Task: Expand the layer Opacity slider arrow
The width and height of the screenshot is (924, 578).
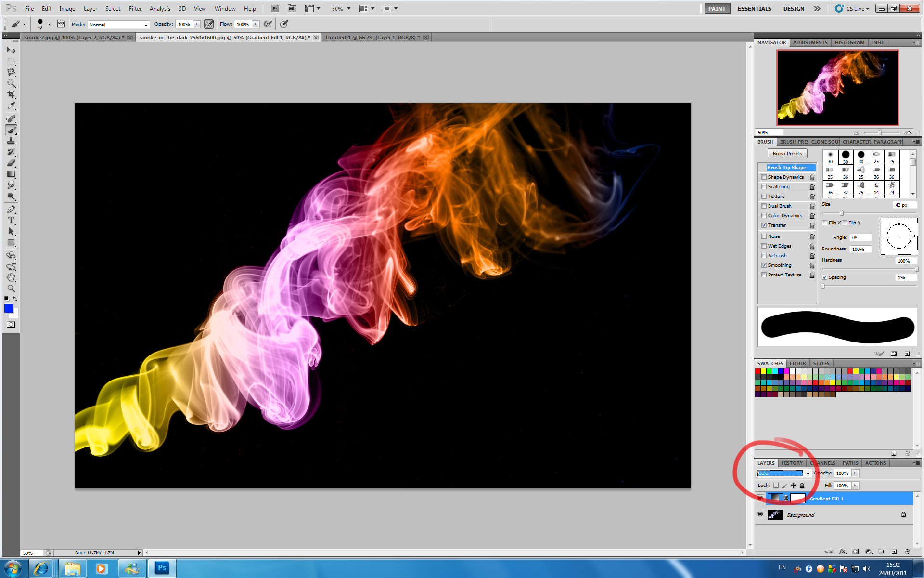Action: [x=855, y=473]
